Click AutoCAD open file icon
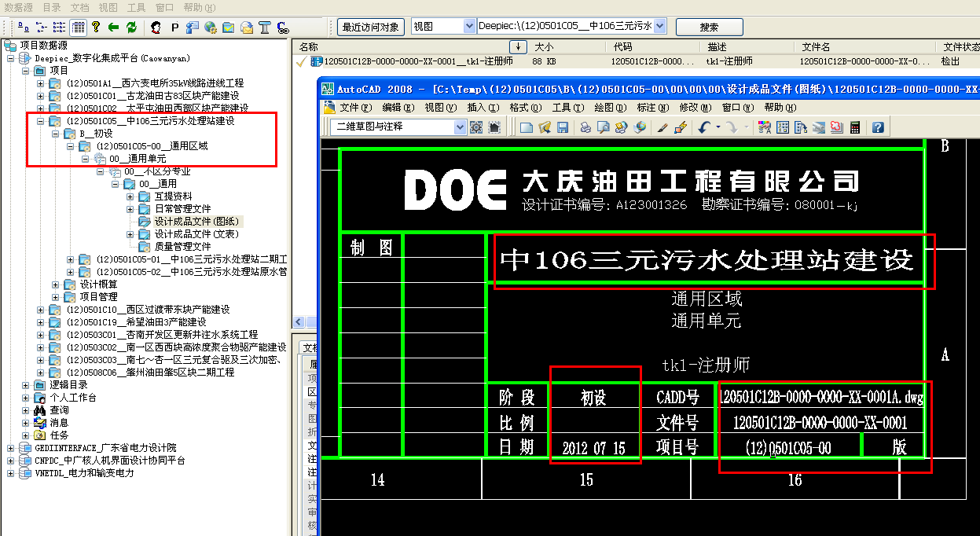 click(x=545, y=127)
